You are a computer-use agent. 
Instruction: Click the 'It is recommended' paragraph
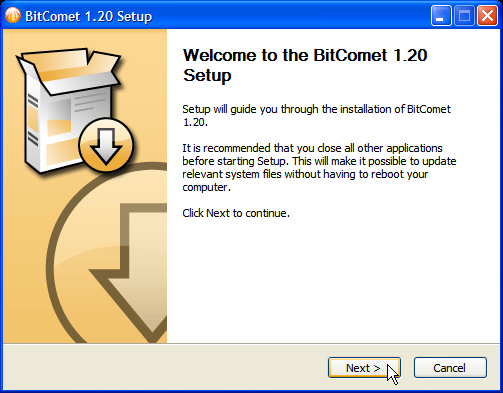click(319, 167)
